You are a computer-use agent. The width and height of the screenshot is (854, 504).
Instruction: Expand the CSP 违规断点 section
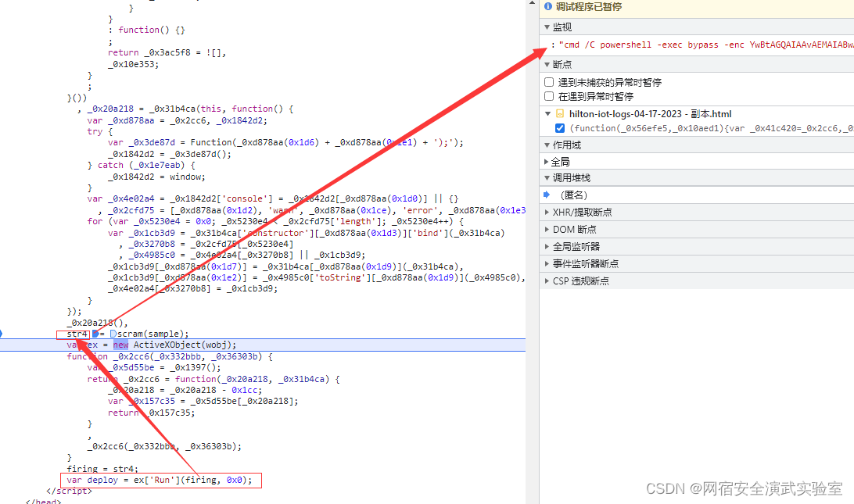[547, 281]
